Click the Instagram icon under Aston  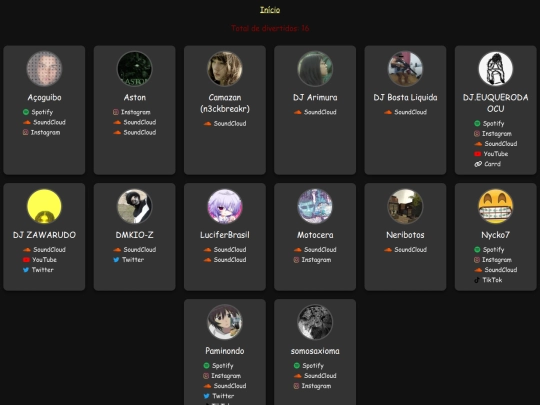116,112
